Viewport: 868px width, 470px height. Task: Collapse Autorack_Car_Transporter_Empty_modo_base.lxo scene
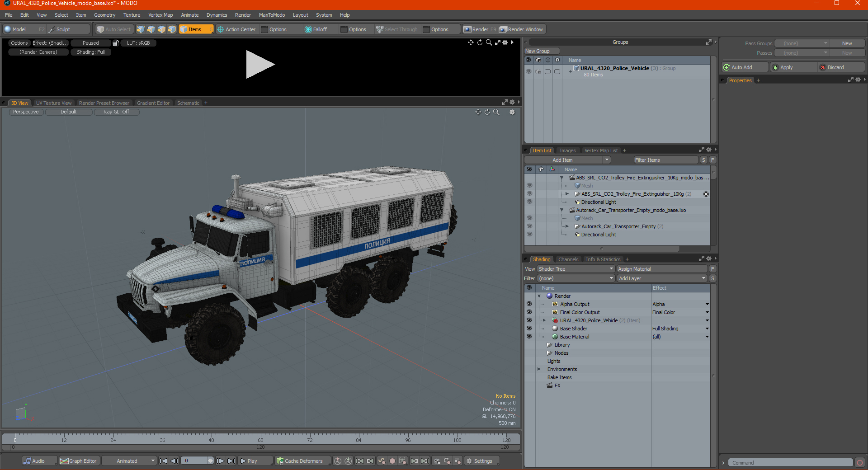[561, 210]
